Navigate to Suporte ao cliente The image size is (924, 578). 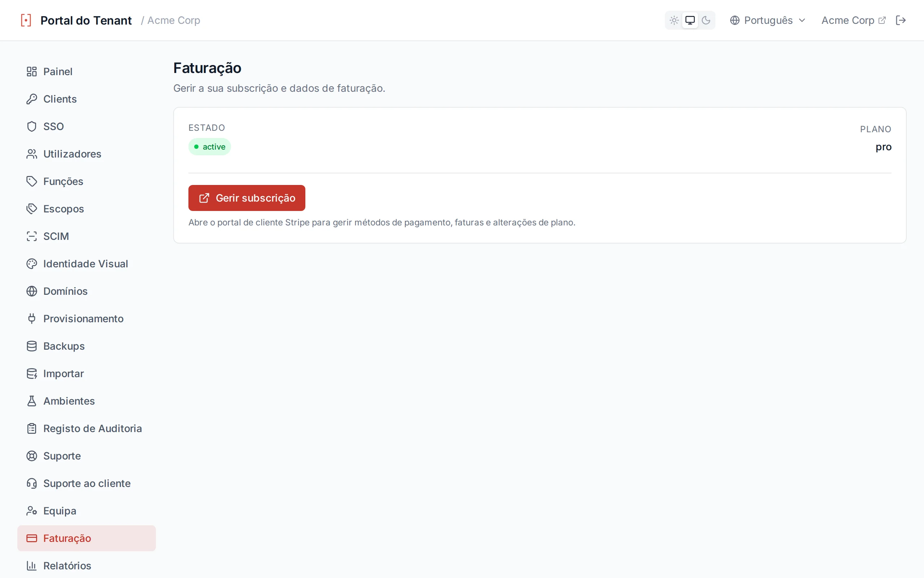87,483
